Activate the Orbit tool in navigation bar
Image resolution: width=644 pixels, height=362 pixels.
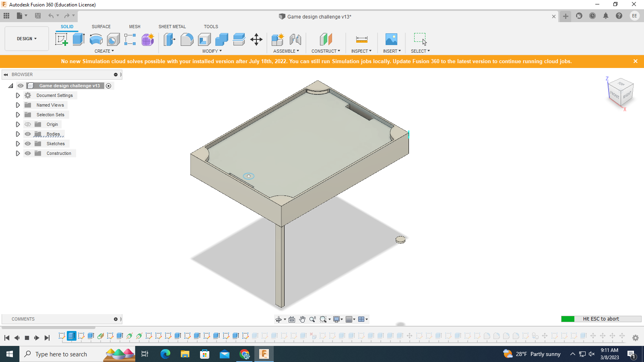coord(279,319)
